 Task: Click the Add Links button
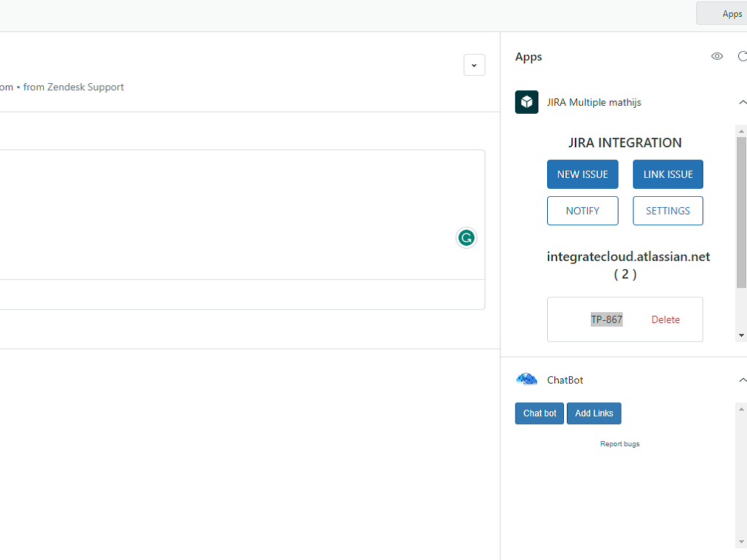pyautogui.click(x=594, y=413)
